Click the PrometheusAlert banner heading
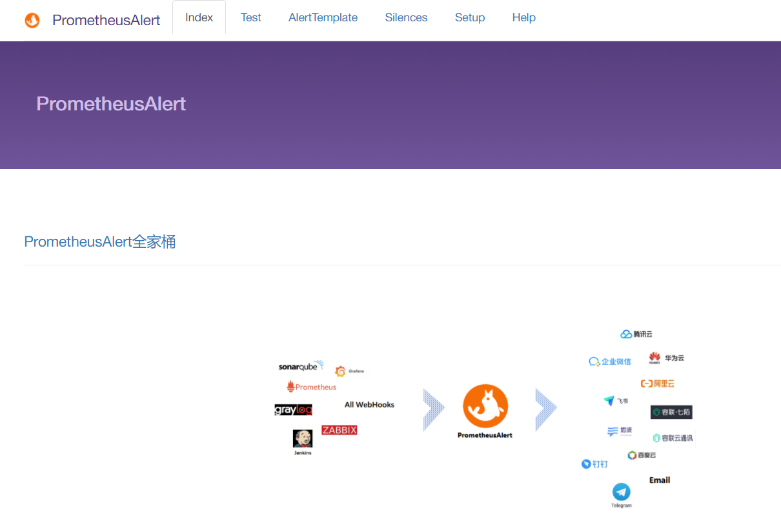This screenshot has height=532, width=781. pyautogui.click(x=111, y=104)
